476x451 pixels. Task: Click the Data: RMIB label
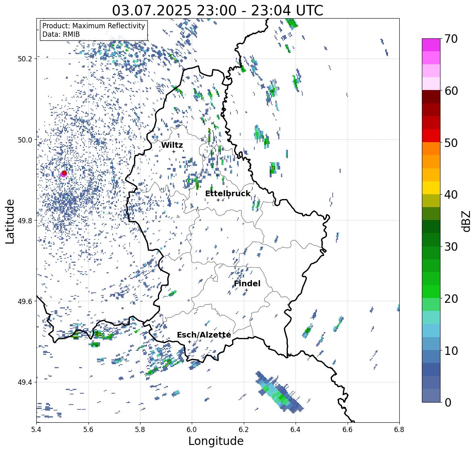click(61, 34)
